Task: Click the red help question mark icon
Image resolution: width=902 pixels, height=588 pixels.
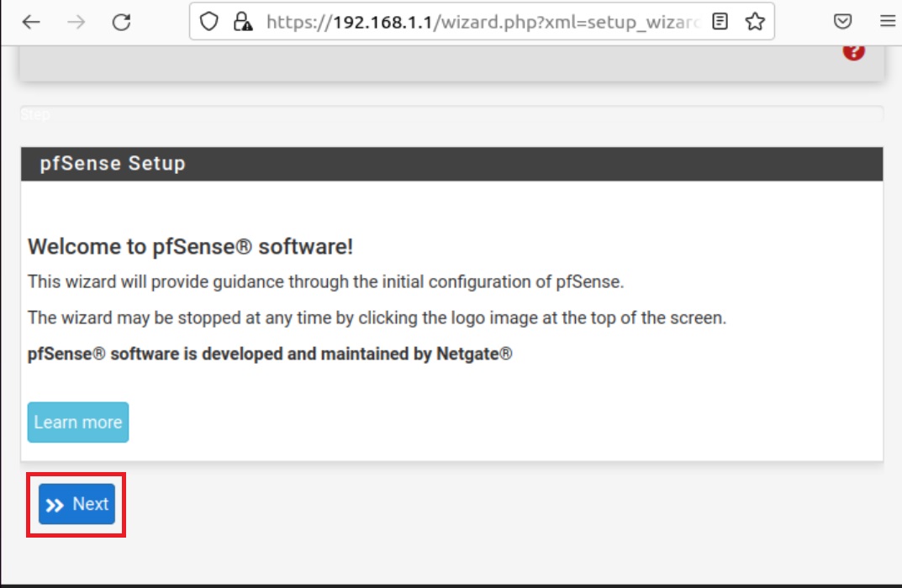Action: [x=854, y=52]
